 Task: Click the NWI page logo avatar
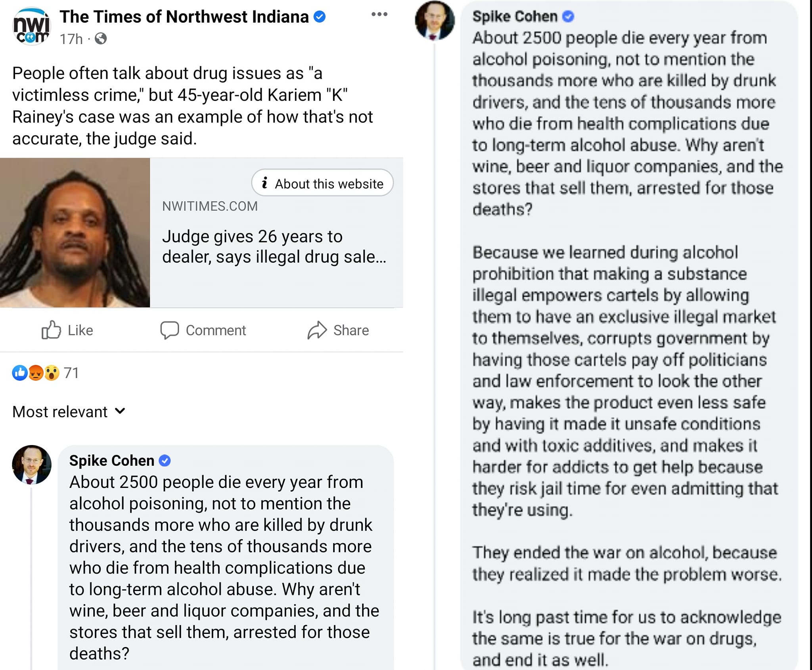[x=31, y=27]
